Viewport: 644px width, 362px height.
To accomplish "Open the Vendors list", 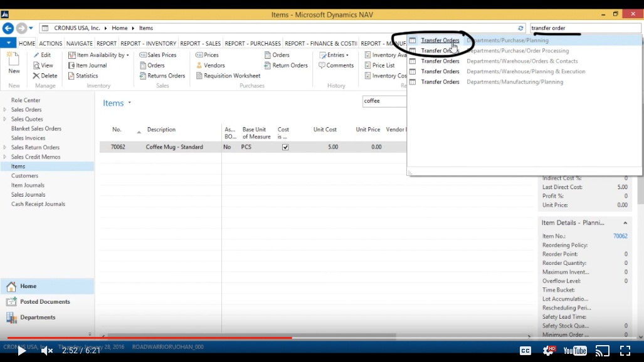I will (210, 65).
